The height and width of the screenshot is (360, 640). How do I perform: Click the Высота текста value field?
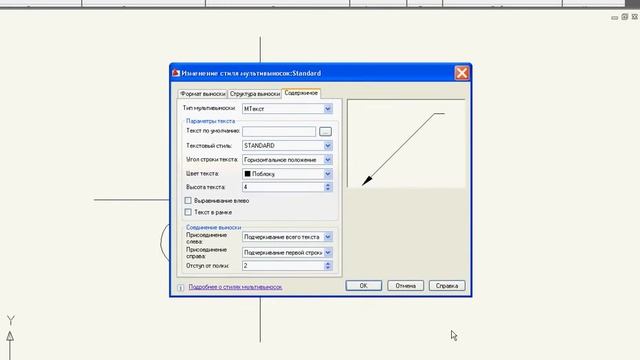[283, 187]
